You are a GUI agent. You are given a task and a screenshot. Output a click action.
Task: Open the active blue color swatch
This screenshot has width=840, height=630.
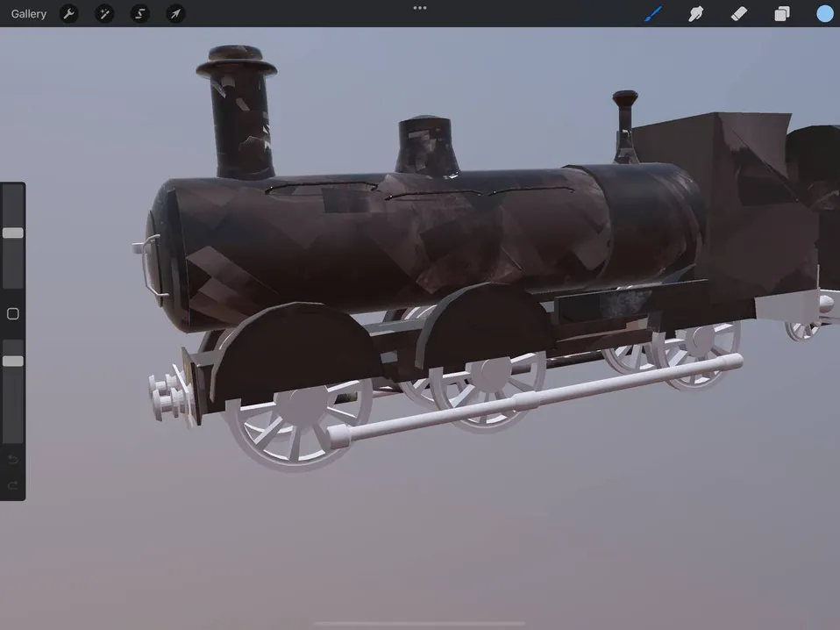pyautogui.click(x=824, y=13)
